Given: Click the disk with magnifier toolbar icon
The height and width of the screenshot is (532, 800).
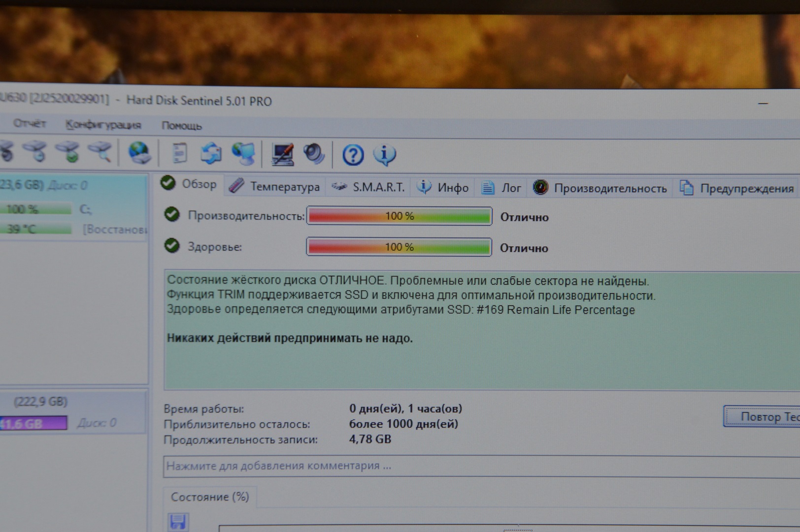Looking at the screenshot, I should tap(101, 151).
